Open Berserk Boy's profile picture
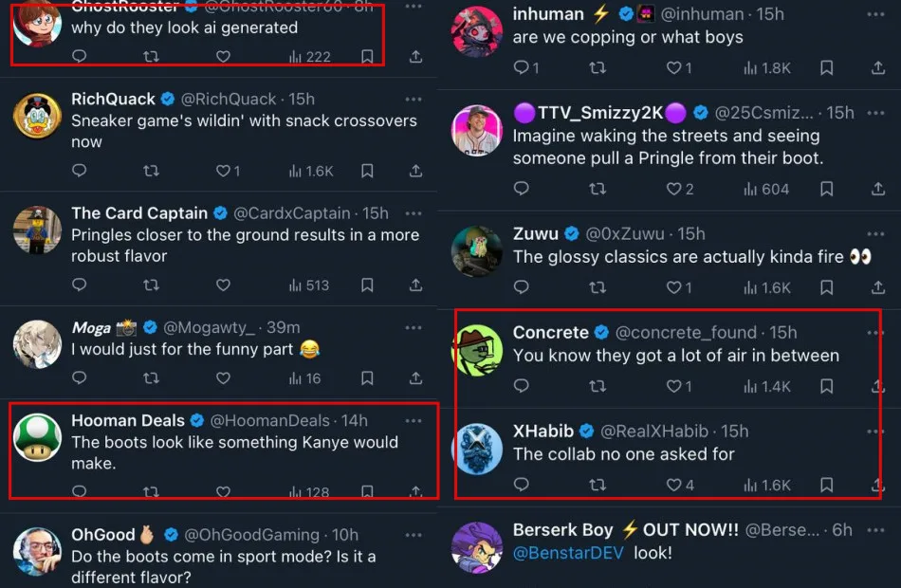 coord(477,547)
